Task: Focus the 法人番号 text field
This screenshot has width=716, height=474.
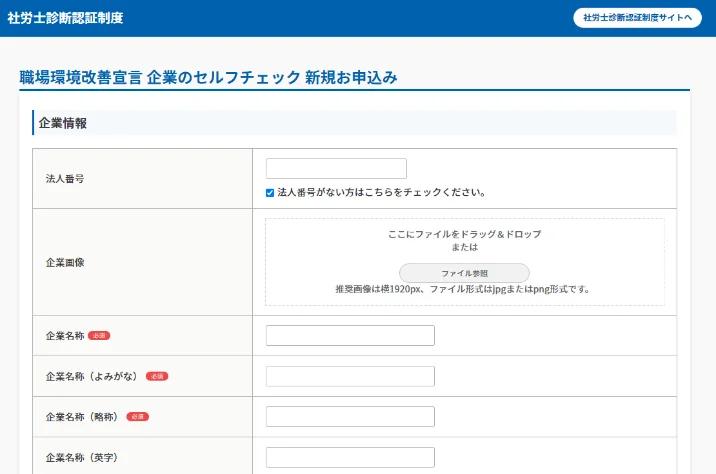Action: pos(336,169)
